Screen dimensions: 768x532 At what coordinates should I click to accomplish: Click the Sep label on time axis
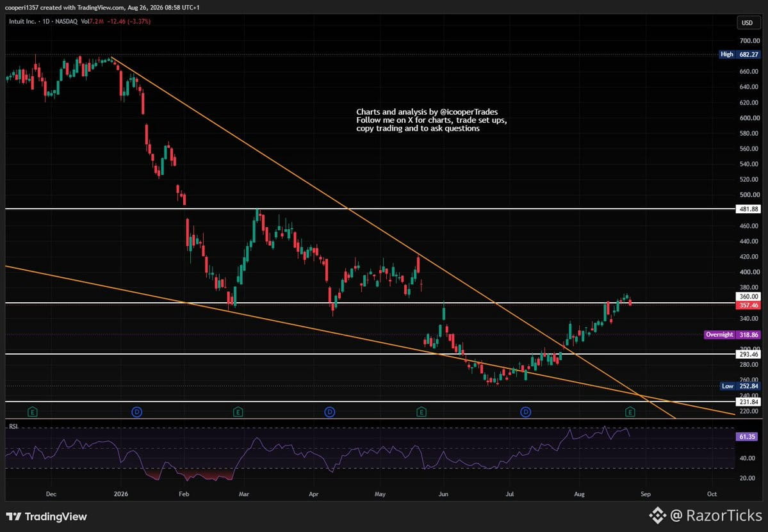tap(646, 494)
